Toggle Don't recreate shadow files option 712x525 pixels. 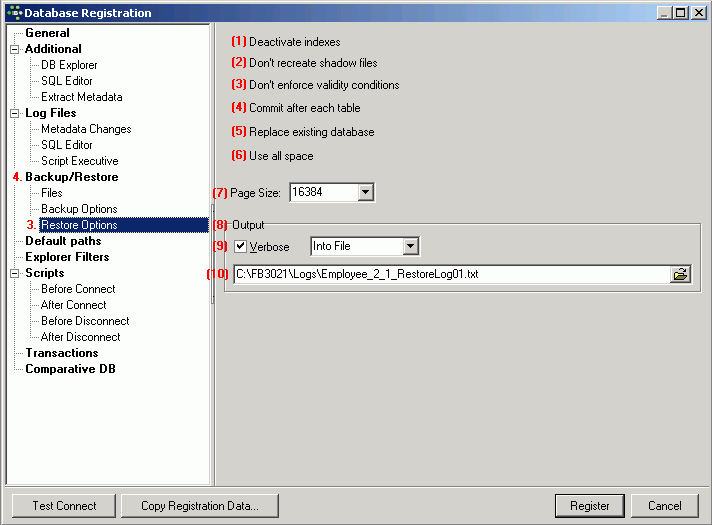click(x=313, y=63)
